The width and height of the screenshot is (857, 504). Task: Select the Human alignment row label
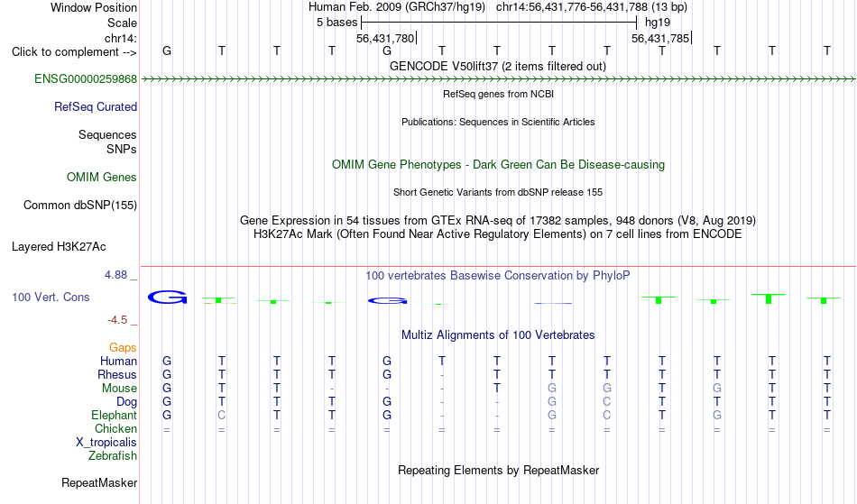(118, 361)
